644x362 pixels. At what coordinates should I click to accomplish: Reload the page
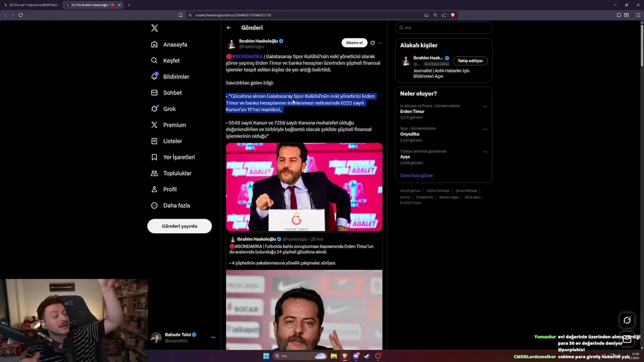click(x=21, y=15)
